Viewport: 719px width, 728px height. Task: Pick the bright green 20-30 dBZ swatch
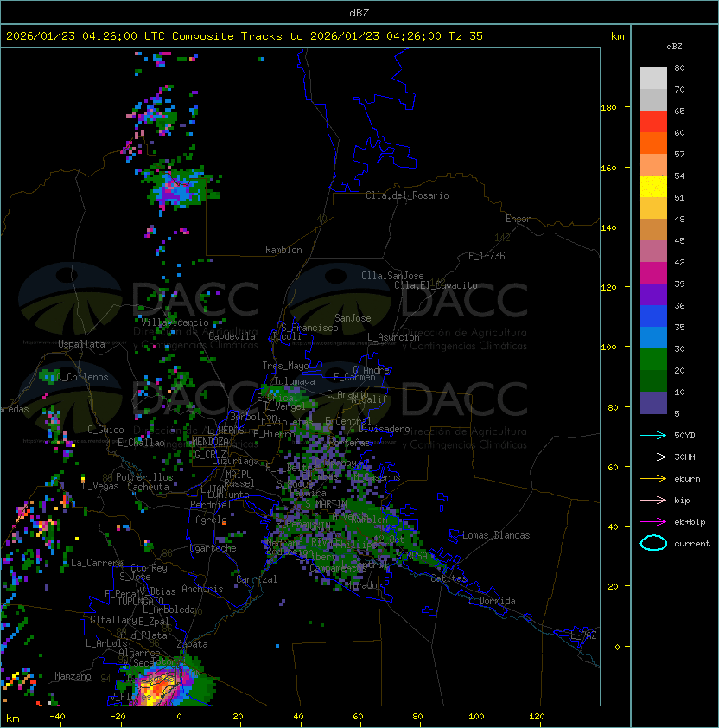pyautogui.click(x=653, y=360)
